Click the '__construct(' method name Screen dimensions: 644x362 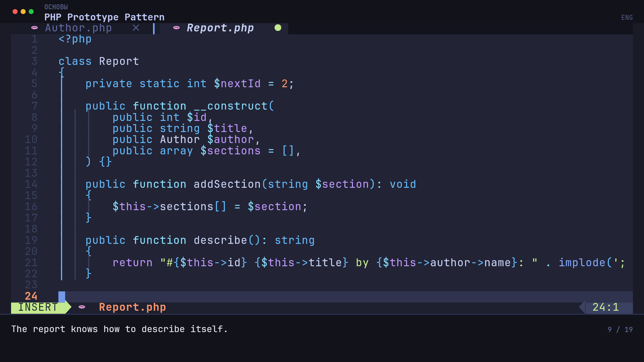pyautogui.click(x=234, y=106)
